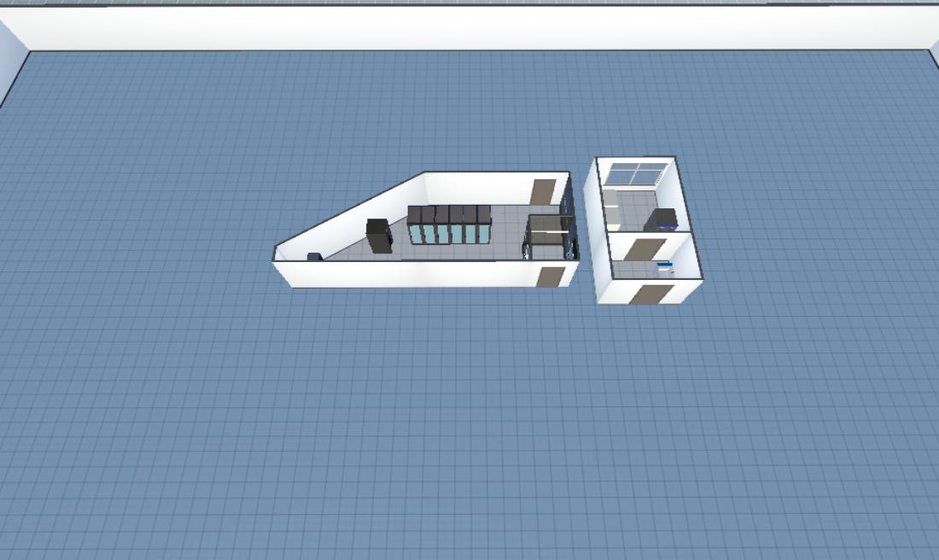This screenshot has width=939, height=560.
Task: Open the back wall door of main room
Action: [x=541, y=191]
